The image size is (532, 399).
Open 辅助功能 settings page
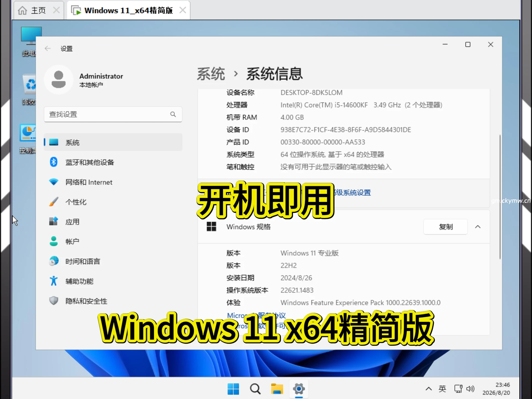pyautogui.click(x=113, y=281)
